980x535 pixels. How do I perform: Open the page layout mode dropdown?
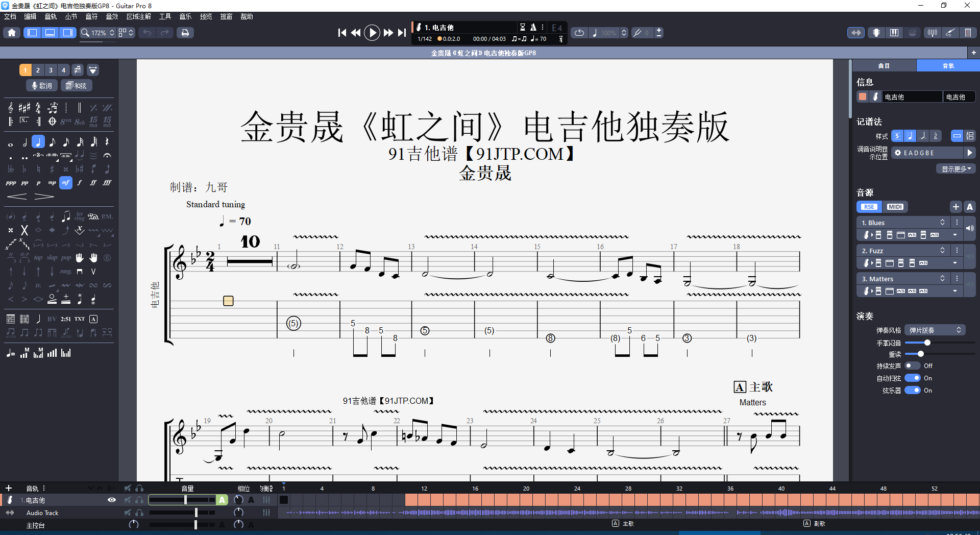coord(126,33)
